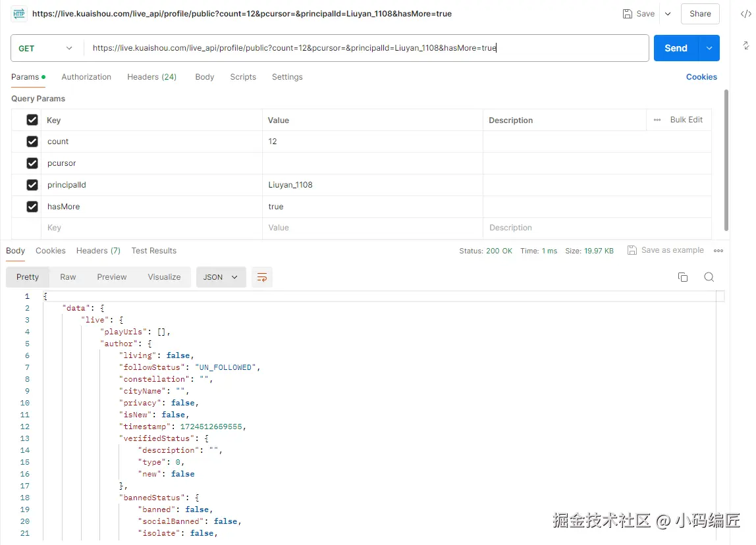The height and width of the screenshot is (545, 756).
Task: Click the Save button text
Action: [x=645, y=13]
